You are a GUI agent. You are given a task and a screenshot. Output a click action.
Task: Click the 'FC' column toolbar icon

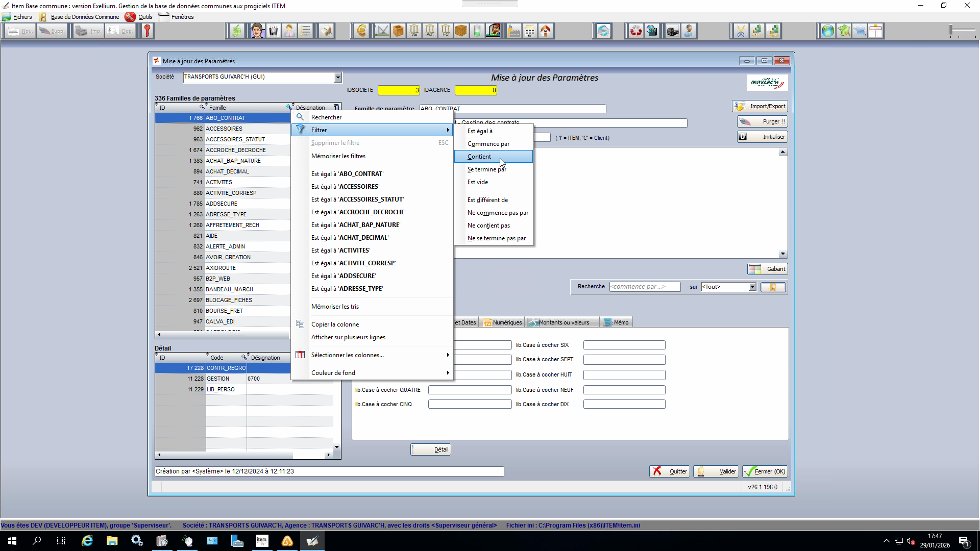click(x=446, y=31)
